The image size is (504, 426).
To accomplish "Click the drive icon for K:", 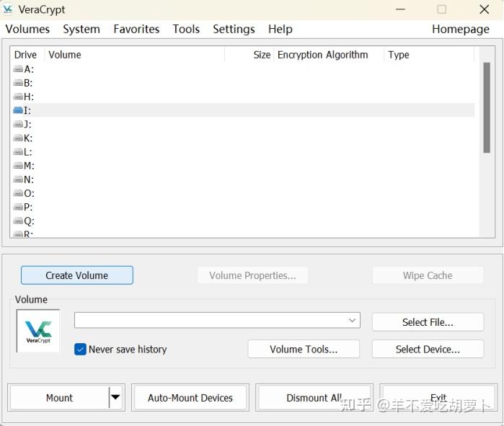I will coord(18,138).
